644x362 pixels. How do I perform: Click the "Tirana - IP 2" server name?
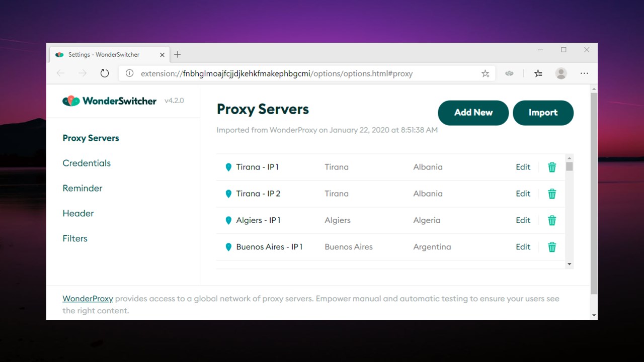[x=258, y=194]
